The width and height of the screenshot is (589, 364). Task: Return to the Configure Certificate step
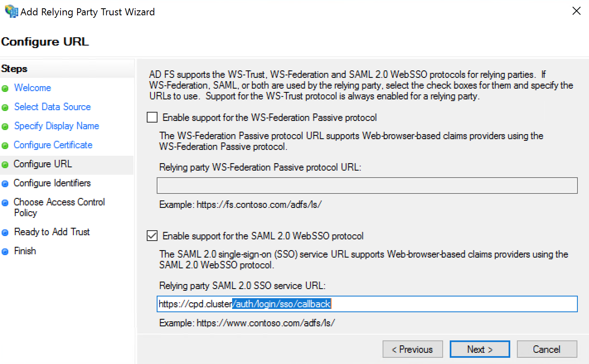click(x=53, y=145)
